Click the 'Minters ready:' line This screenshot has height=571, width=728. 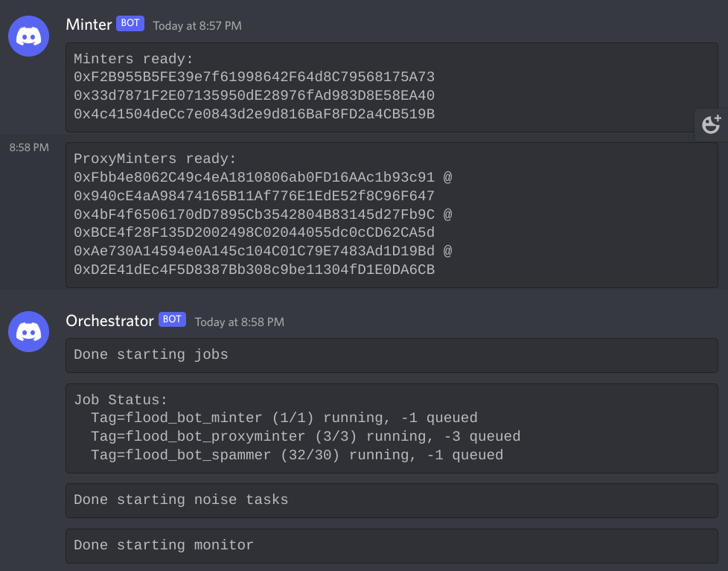click(133, 59)
